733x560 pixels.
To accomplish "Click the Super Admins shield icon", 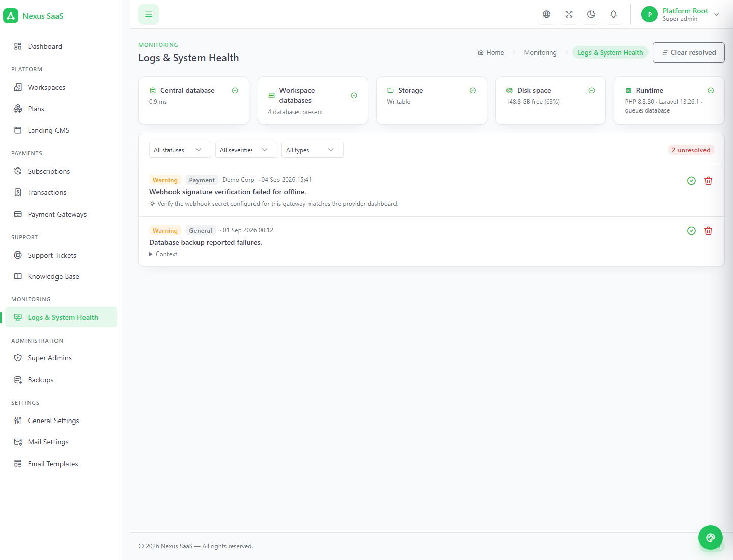I will point(18,358).
